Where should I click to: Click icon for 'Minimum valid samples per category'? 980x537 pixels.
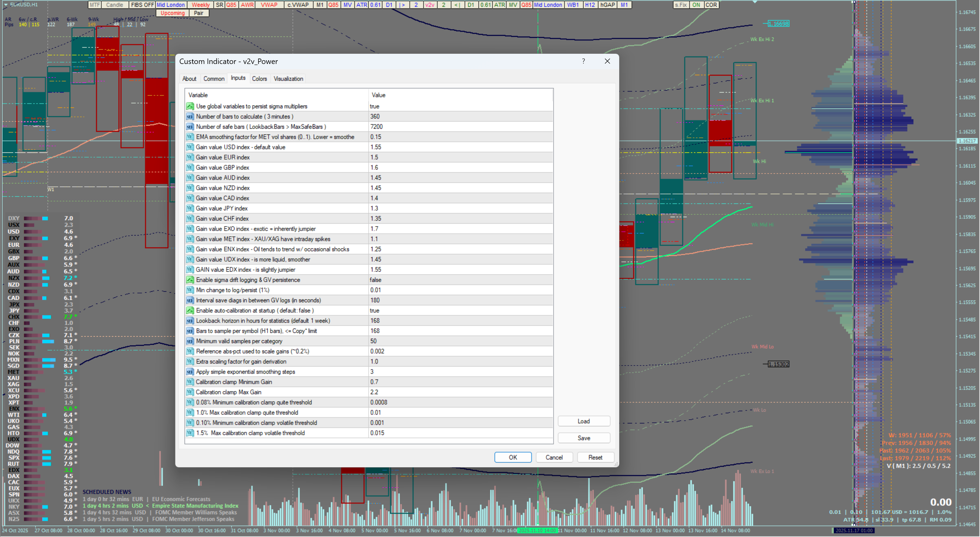(x=190, y=341)
